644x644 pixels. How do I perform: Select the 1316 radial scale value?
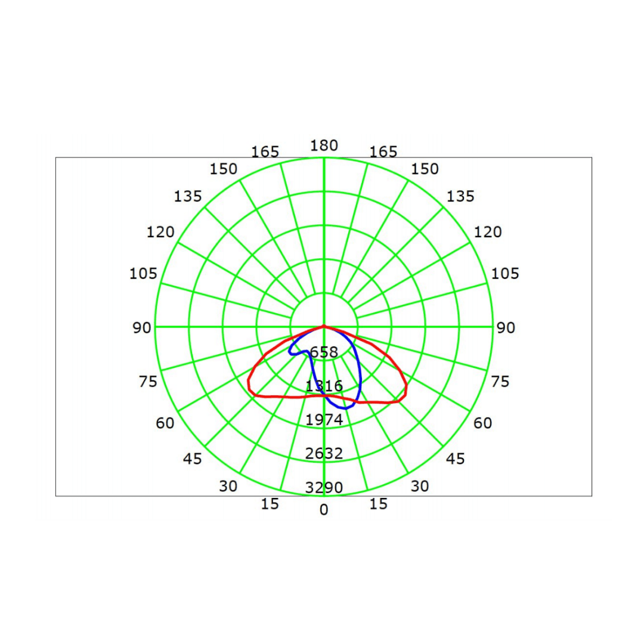324,386
